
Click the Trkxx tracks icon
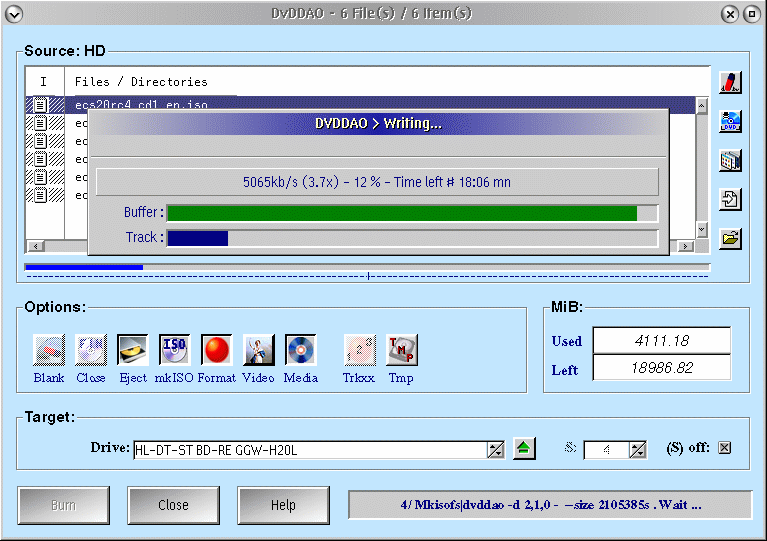coord(360,350)
